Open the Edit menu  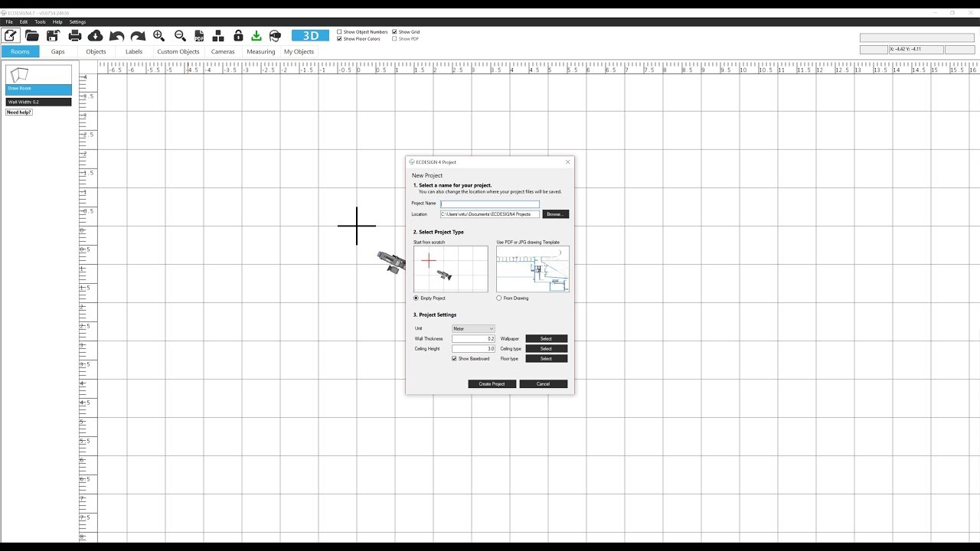tap(24, 22)
